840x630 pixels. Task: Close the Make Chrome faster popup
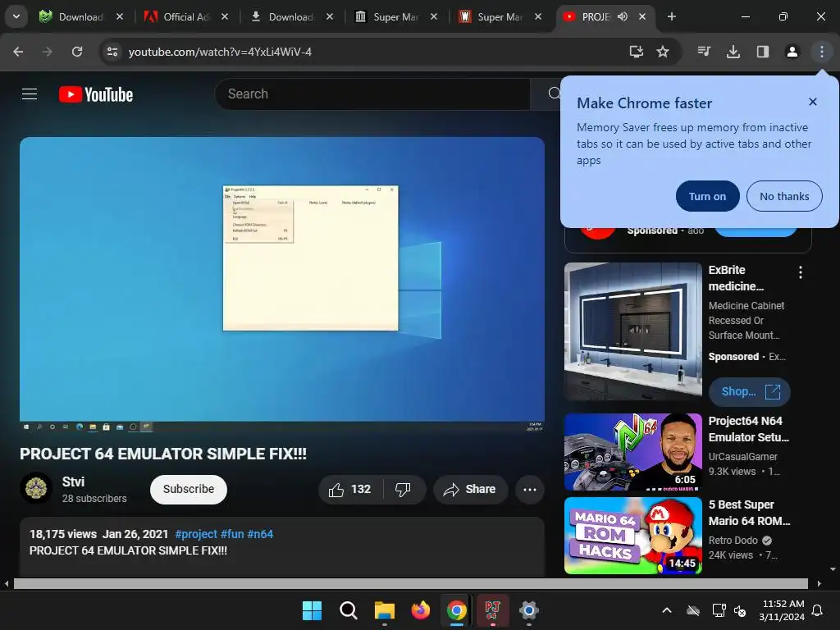[x=813, y=102]
